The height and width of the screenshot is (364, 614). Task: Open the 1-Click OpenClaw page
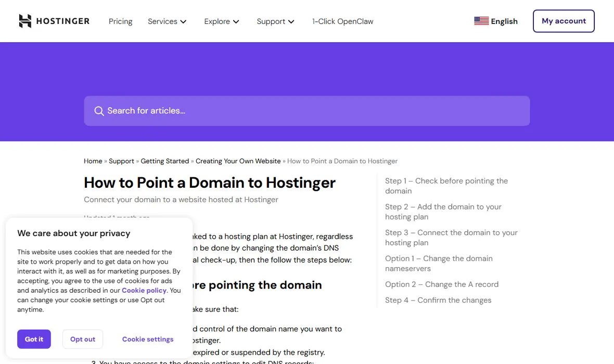point(342,21)
